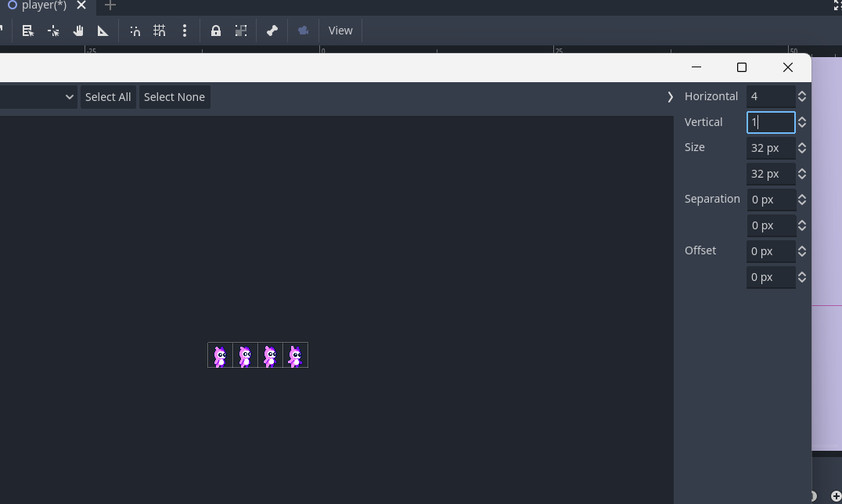Select the second sprite frame

pyautogui.click(x=246, y=355)
